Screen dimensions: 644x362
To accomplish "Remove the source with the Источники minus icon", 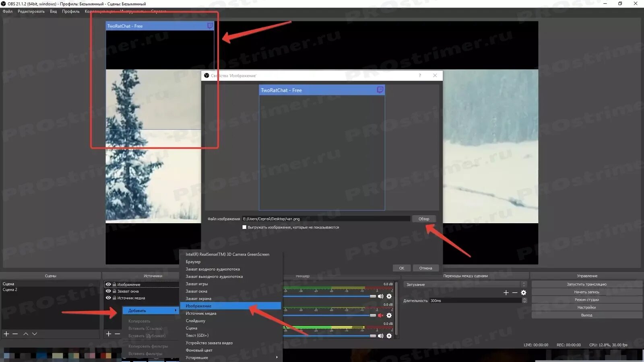I will 118,334.
